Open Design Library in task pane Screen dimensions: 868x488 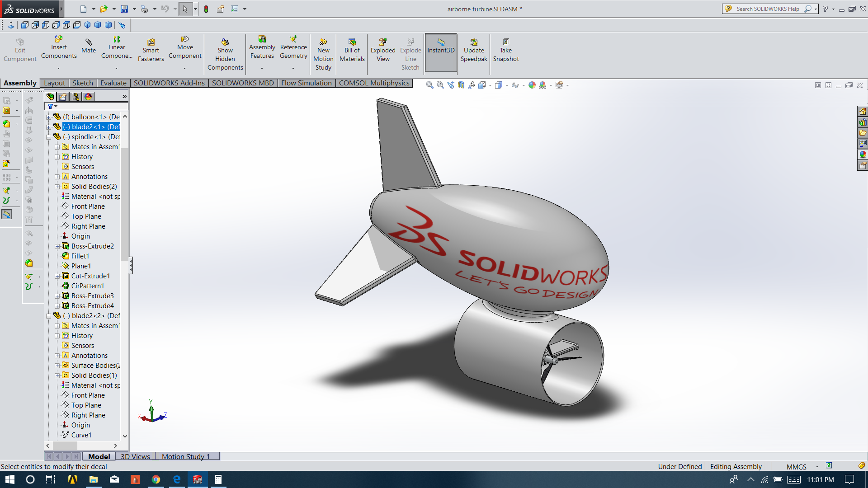pos(863,122)
